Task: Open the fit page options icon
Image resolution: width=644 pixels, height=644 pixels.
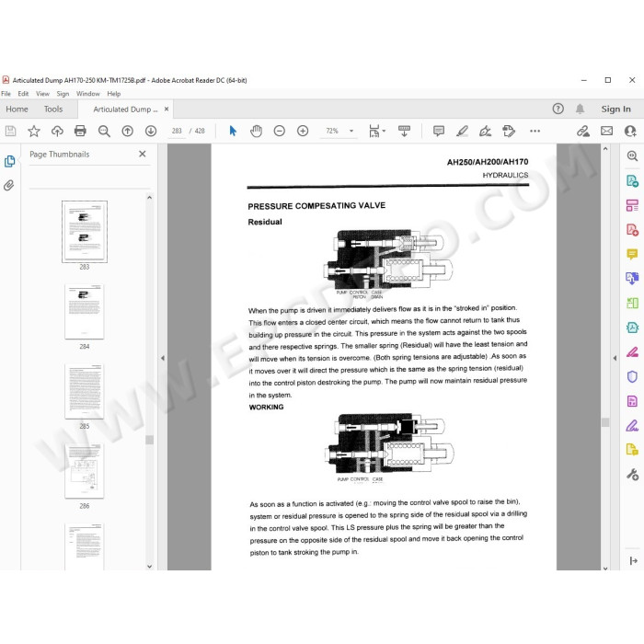Action: click(374, 131)
